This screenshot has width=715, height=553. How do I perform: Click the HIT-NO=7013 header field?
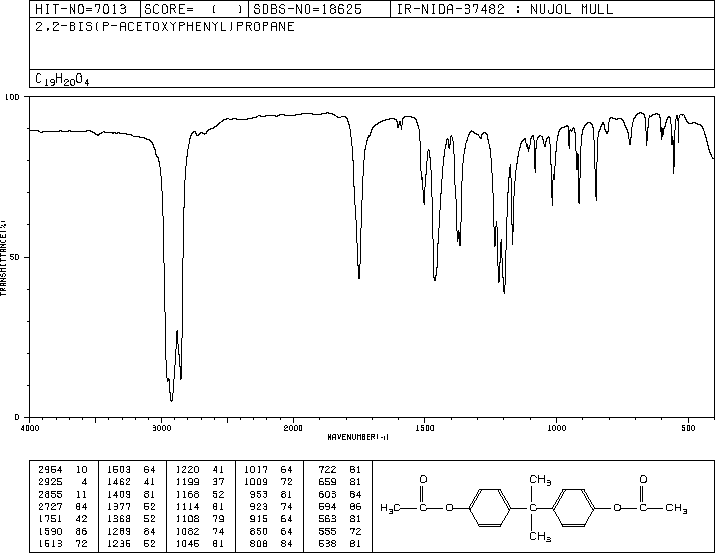pos(81,9)
